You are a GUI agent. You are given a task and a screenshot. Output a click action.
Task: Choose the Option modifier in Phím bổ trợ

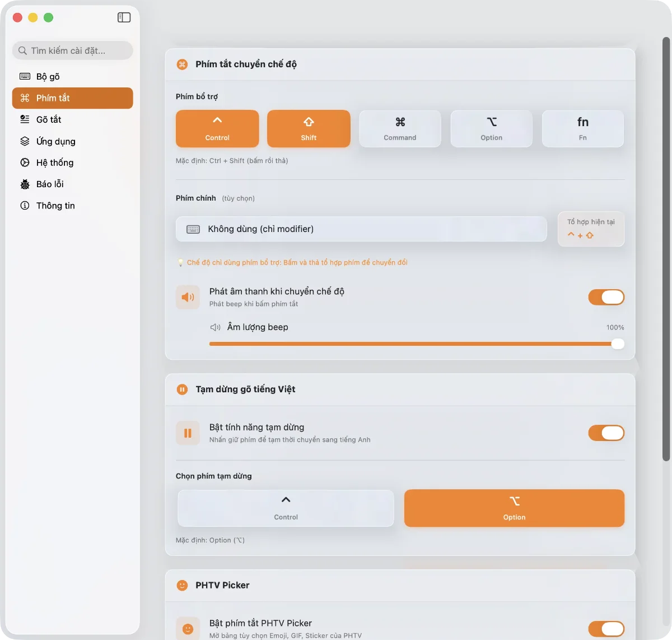pyautogui.click(x=491, y=129)
